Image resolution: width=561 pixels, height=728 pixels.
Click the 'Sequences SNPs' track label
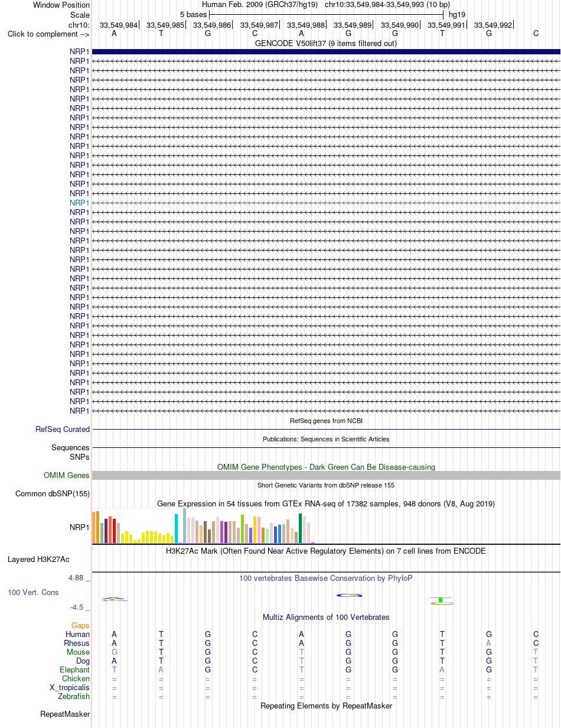click(70, 452)
